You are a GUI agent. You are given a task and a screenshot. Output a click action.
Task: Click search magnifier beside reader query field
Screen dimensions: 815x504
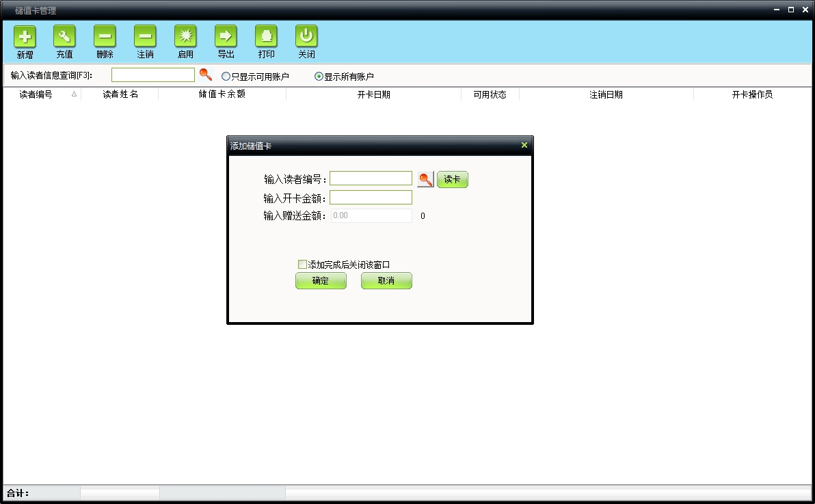click(205, 75)
